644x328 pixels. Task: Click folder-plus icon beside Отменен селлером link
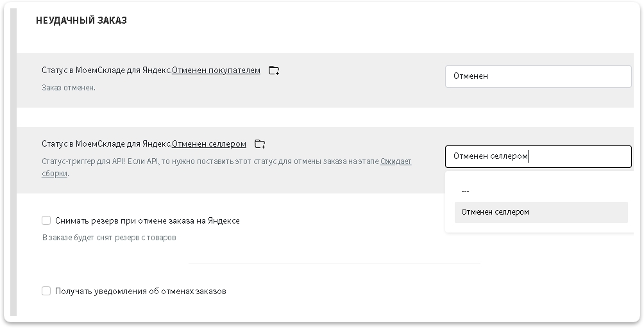260,144
